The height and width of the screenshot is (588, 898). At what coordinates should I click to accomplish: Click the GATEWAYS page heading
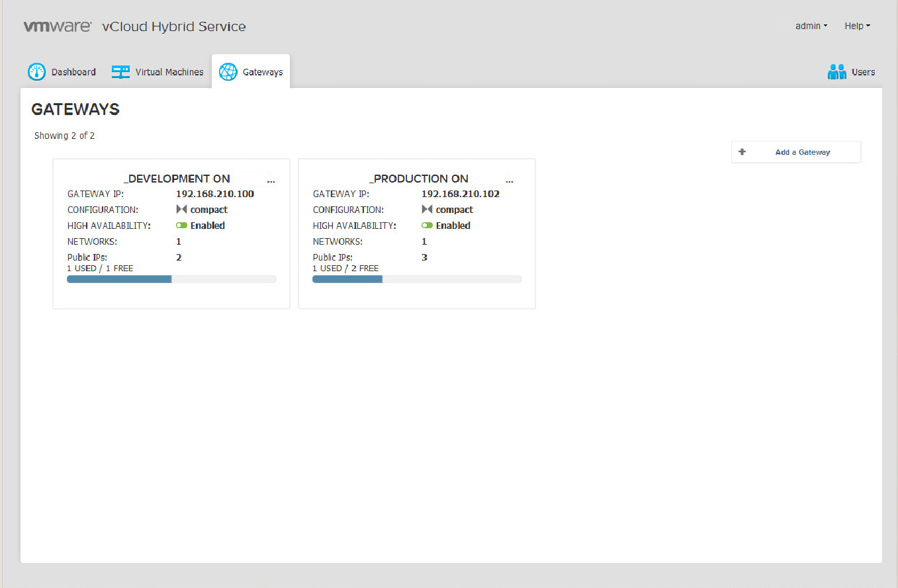75,110
